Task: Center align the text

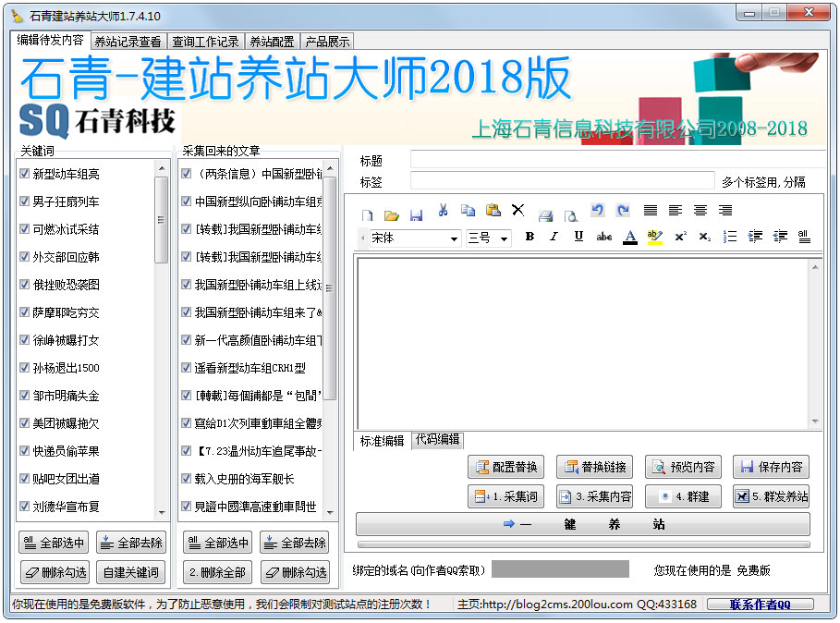Action: coord(700,210)
